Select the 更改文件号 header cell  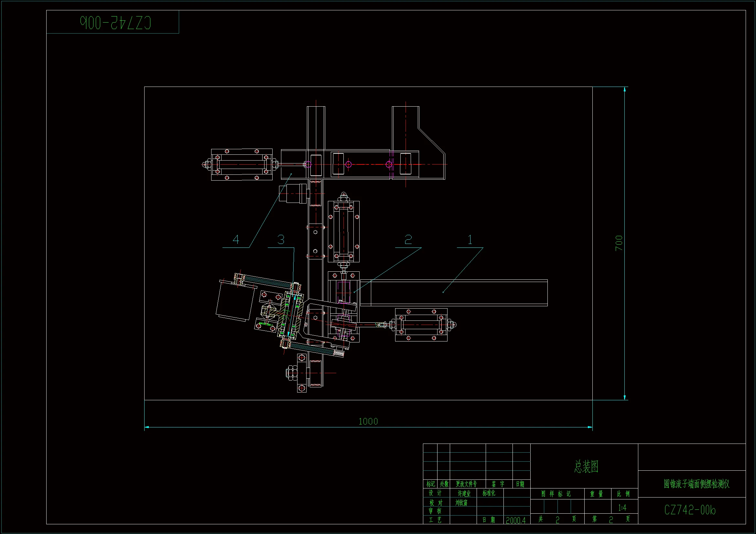click(466, 484)
